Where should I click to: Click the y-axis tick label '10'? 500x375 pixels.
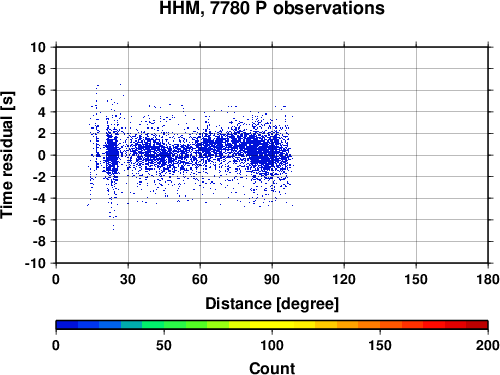pyautogui.click(x=38, y=47)
